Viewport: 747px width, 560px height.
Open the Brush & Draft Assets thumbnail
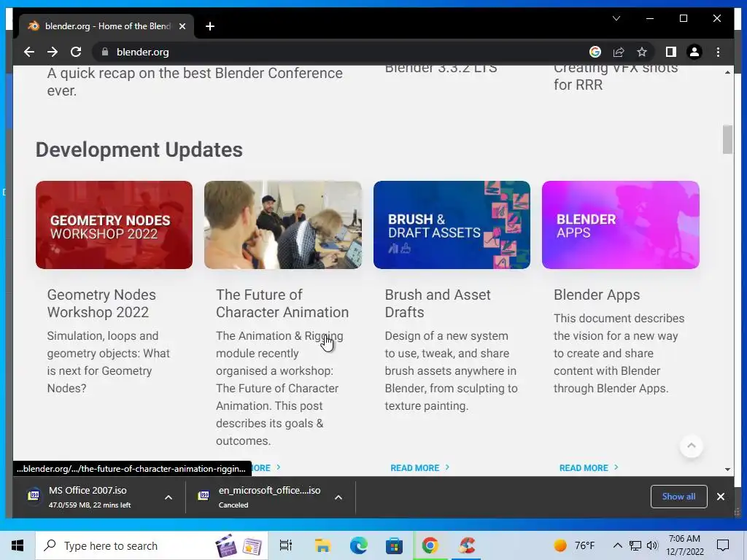(452, 225)
